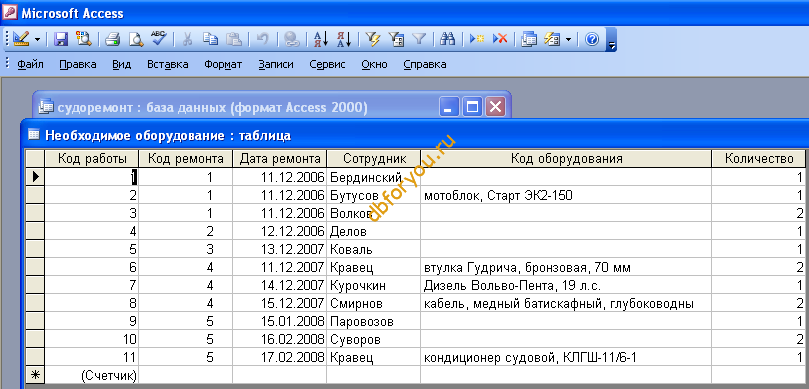Screen dimensions: 809x389
Task: Cut selection with the scissors icon
Action: click(188, 39)
